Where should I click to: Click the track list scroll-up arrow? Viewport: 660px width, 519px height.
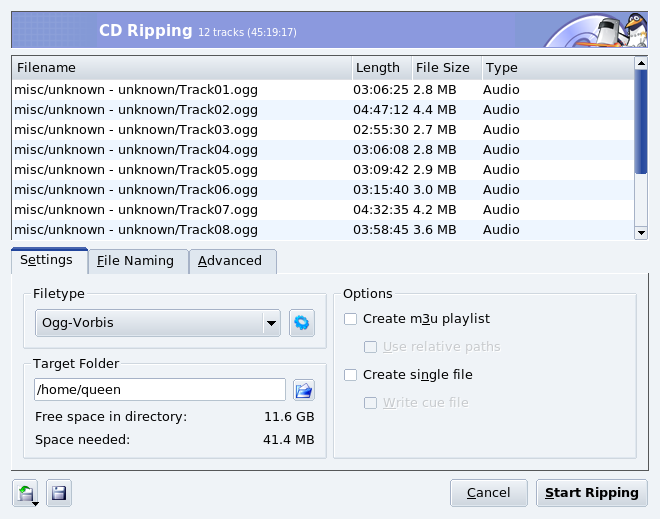pyautogui.click(x=641, y=64)
